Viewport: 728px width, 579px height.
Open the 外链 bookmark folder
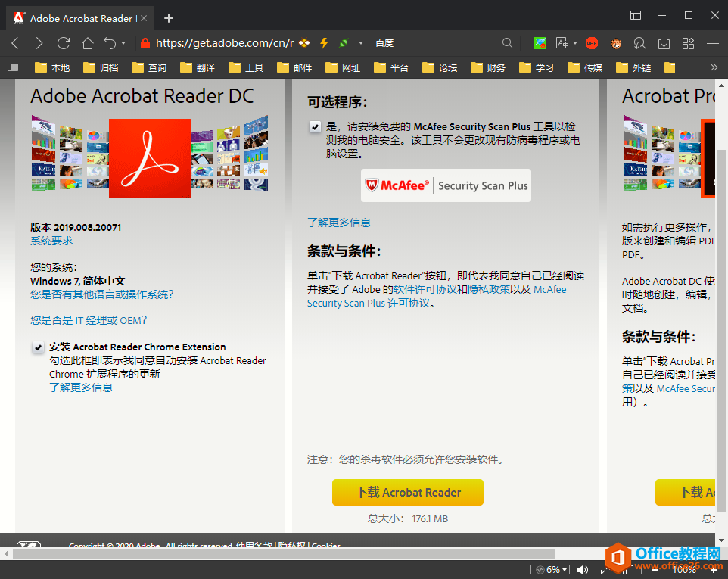[x=633, y=68]
